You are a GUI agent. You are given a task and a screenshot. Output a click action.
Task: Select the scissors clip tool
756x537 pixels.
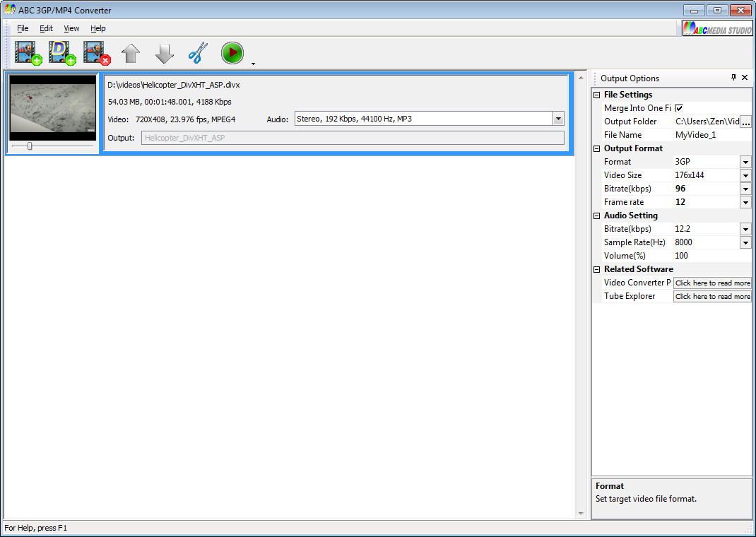point(198,52)
